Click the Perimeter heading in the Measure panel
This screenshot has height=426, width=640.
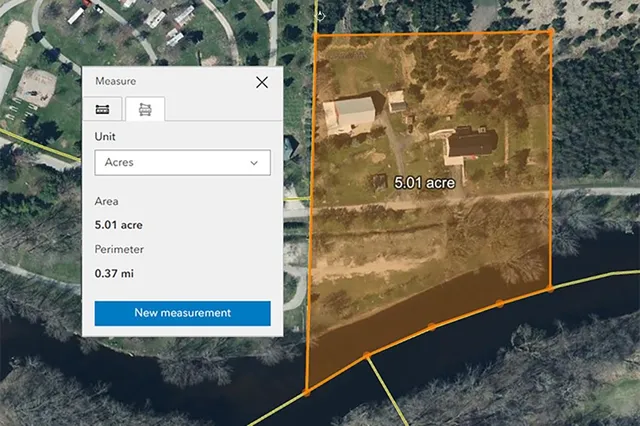pyautogui.click(x=119, y=249)
